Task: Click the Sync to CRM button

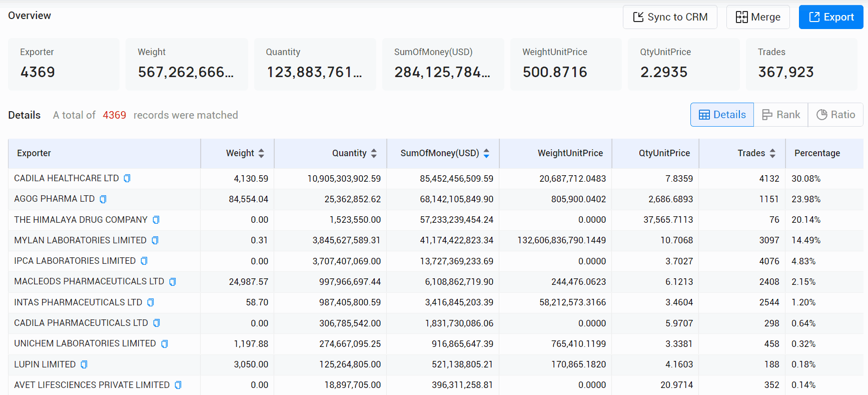Action: coord(670,17)
